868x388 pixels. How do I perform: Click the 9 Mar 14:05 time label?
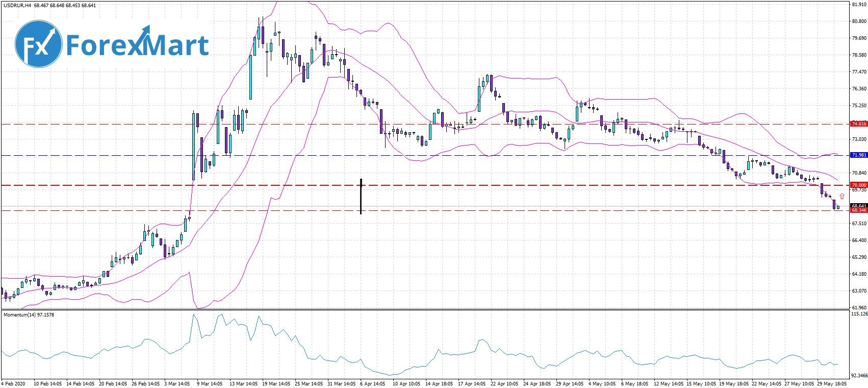coord(209,383)
